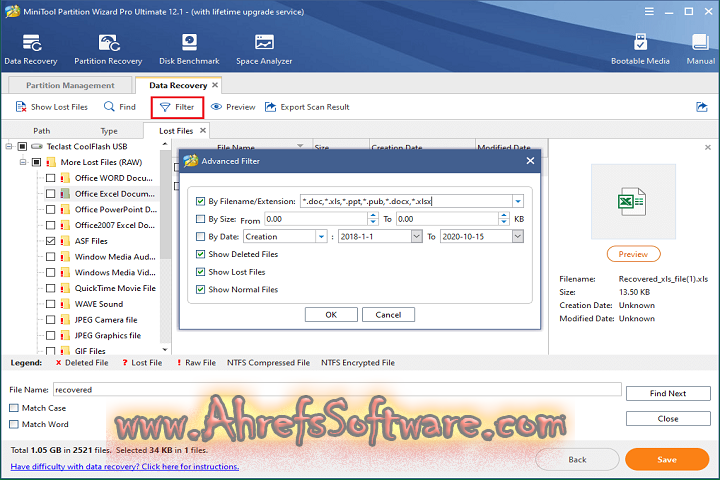
Task: Select the Lost Files tab
Action: pos(176,131)
